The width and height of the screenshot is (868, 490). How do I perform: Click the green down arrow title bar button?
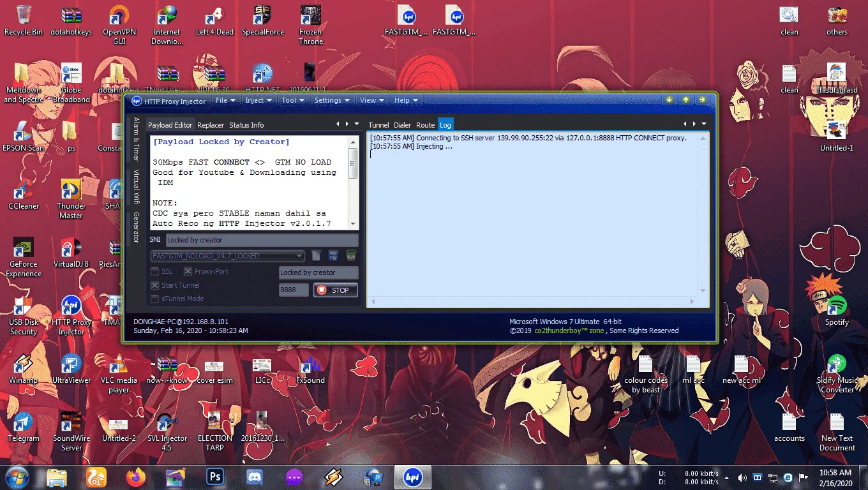click(670, 100)
